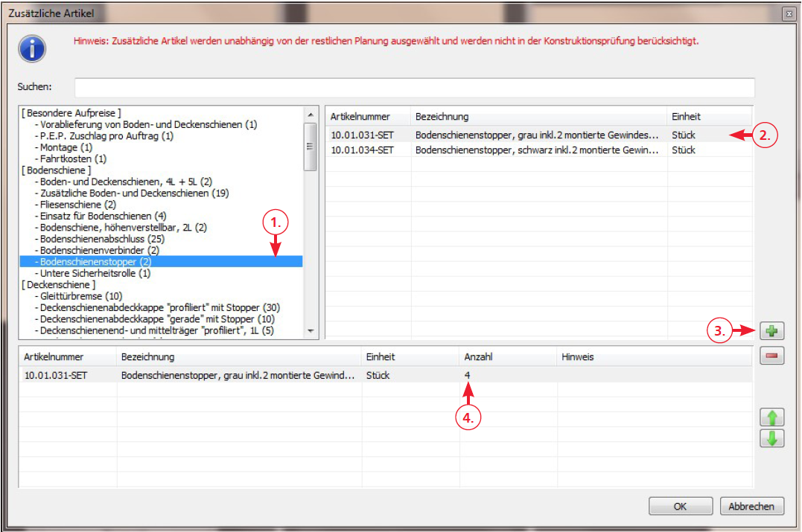The width and height of the screenshot is (802, 532).
Task: Click the green plus add article icon
Action: click(x=771, y=332)
